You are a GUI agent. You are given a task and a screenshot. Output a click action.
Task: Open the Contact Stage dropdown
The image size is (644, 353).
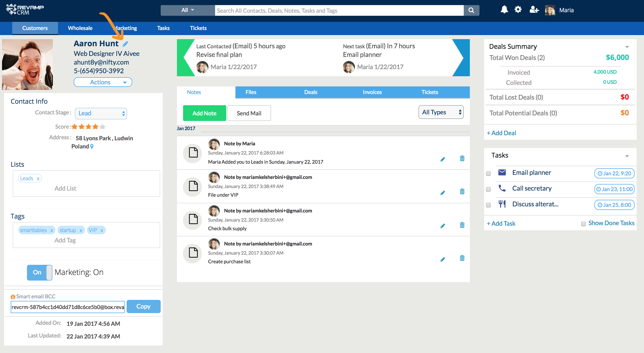[x=101, y=113]
